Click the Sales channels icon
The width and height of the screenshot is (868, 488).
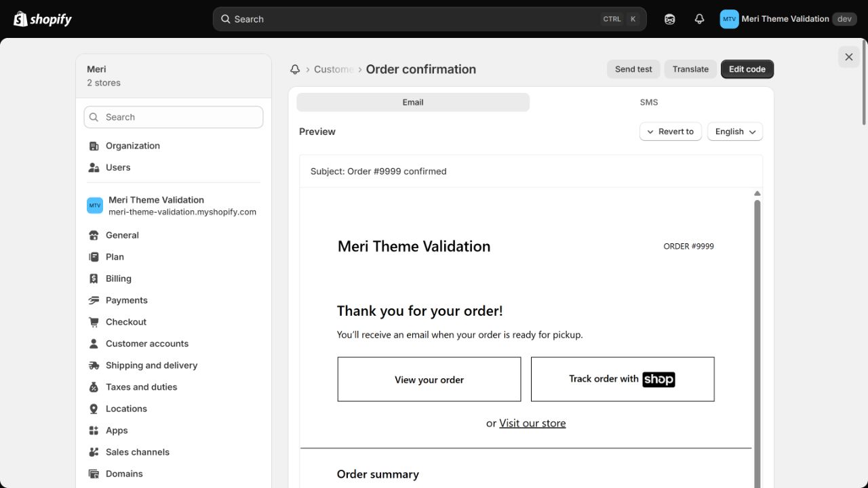coord(94,452)
